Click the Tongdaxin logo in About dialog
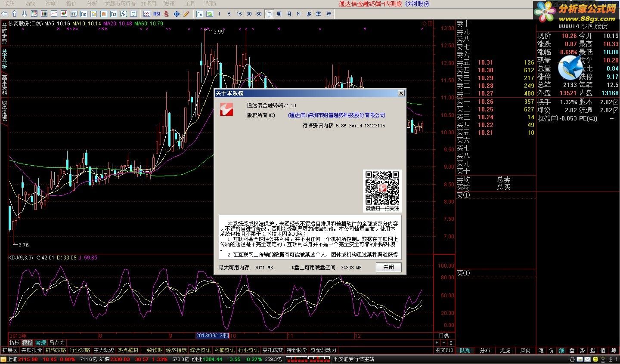 226,109
